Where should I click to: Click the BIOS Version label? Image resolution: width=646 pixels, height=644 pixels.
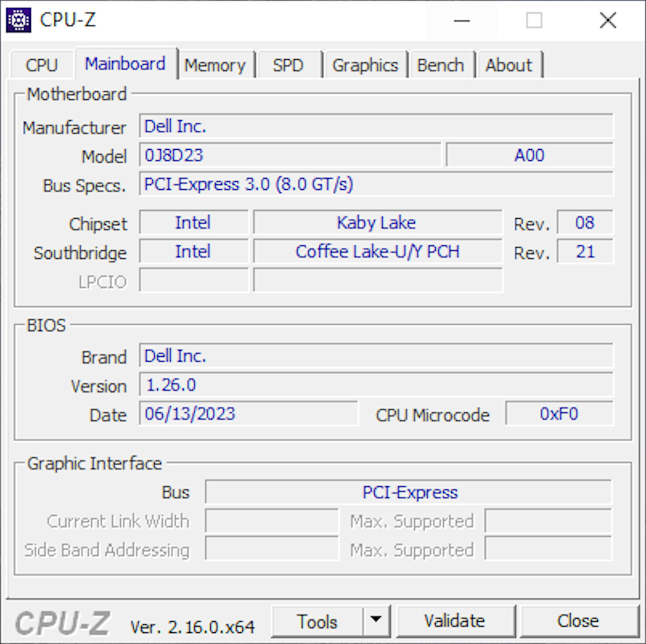click(x=99, y=386)
